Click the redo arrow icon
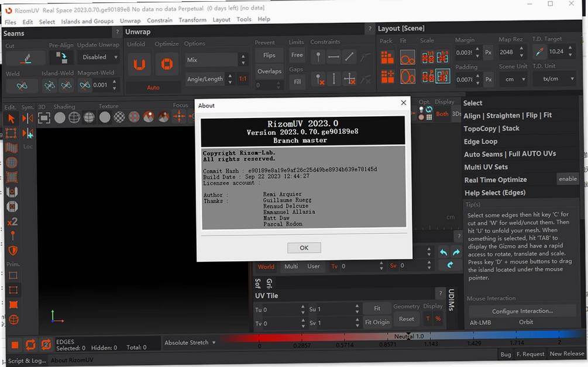Image resolution: width=588 pixels, height=367 pixels. click(x=456, y=252)
